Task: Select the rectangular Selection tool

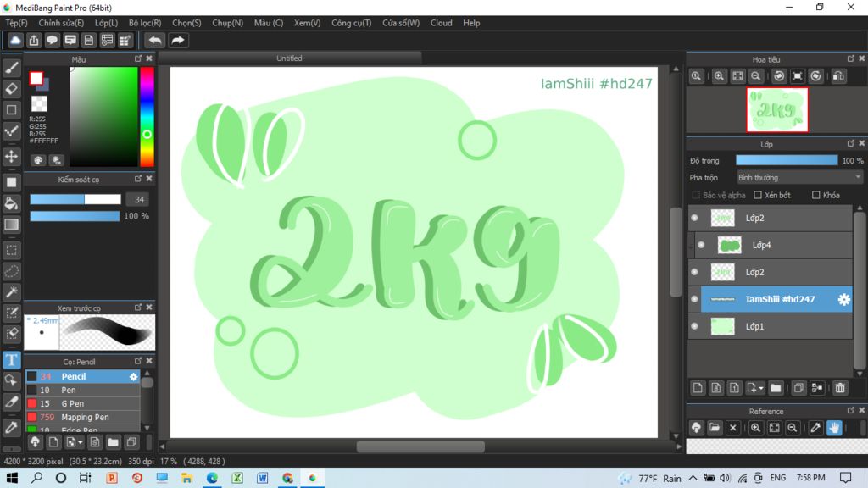Action: point(12,250)
